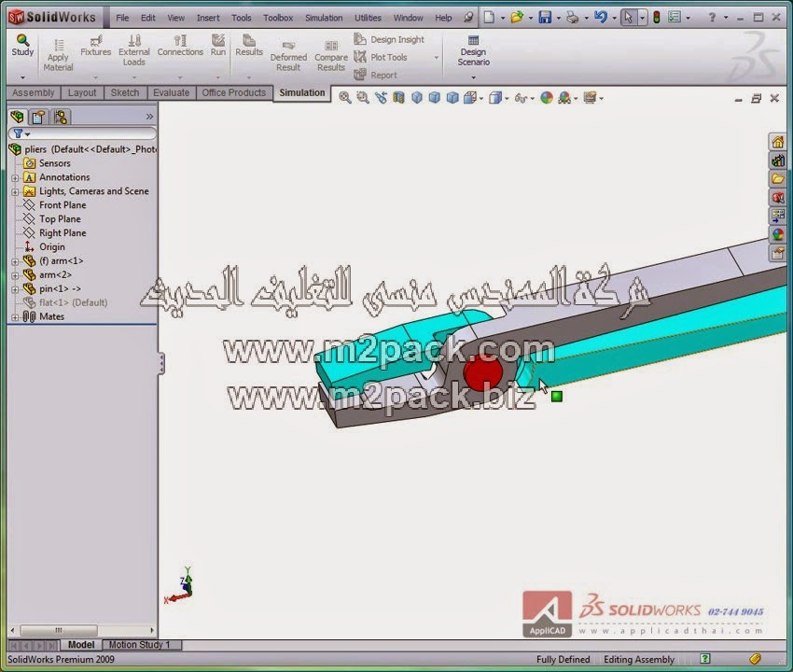Open the Options icon in title toolbar
Viewport: 793px width, 672px height.
click(675, 18)
